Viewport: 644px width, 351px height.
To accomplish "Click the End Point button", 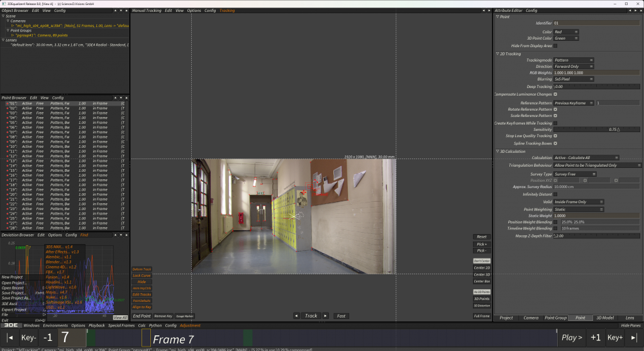I will point(142,316).
